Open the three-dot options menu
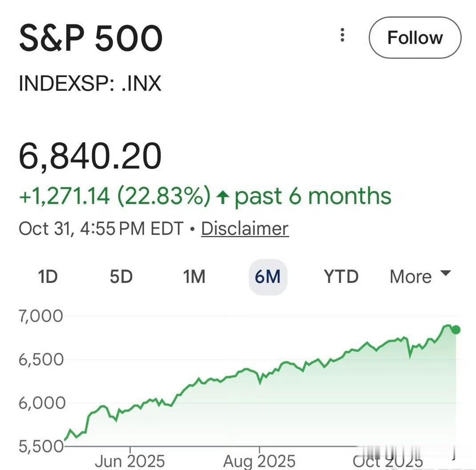 tap(342, 35)
